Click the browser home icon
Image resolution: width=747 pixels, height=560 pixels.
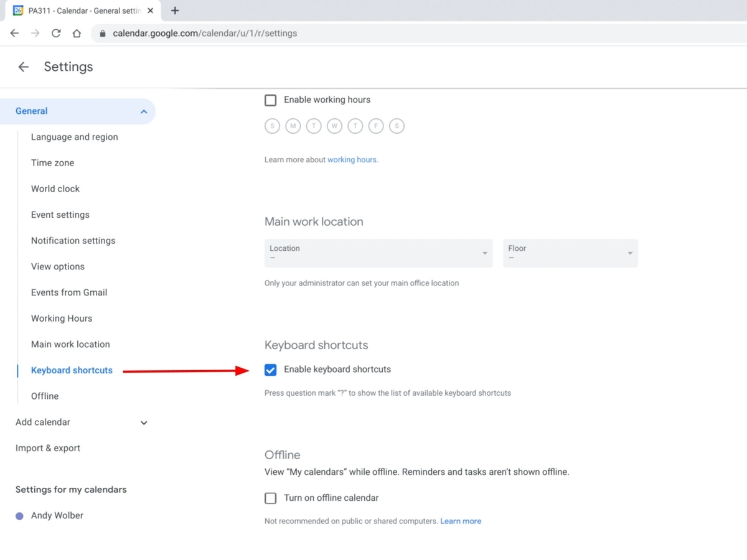77,33
